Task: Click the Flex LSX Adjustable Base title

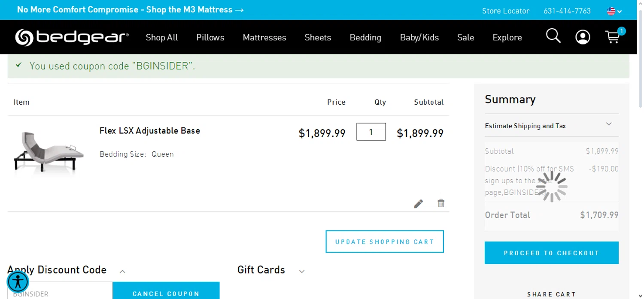Action: (150, 130)
